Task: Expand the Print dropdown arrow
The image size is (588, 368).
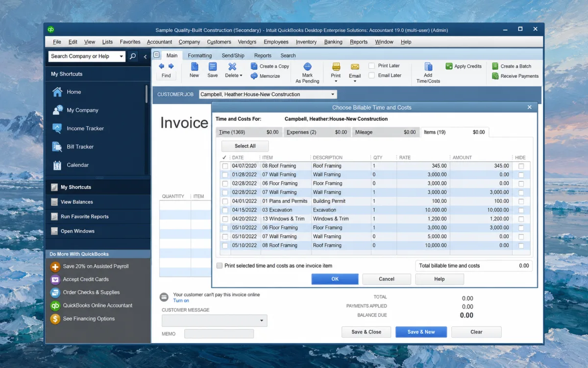Action: tap(336, 81)
